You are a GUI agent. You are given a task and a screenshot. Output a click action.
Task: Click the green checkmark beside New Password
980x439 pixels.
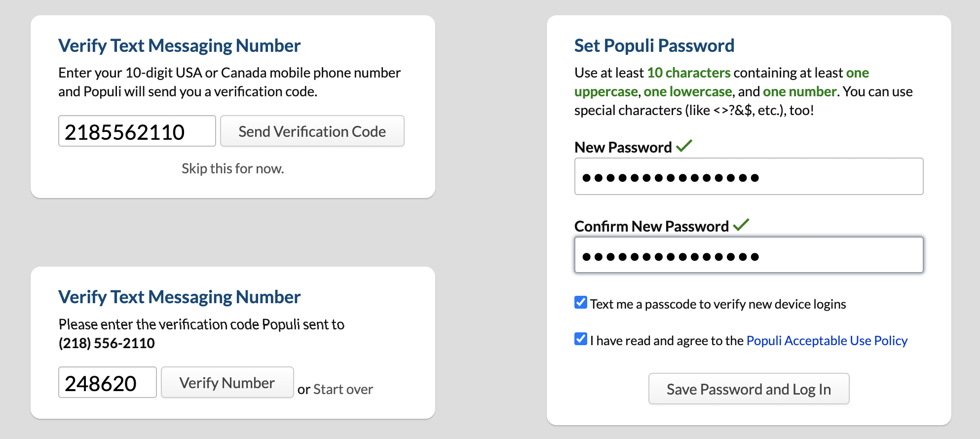coord(684,146)
